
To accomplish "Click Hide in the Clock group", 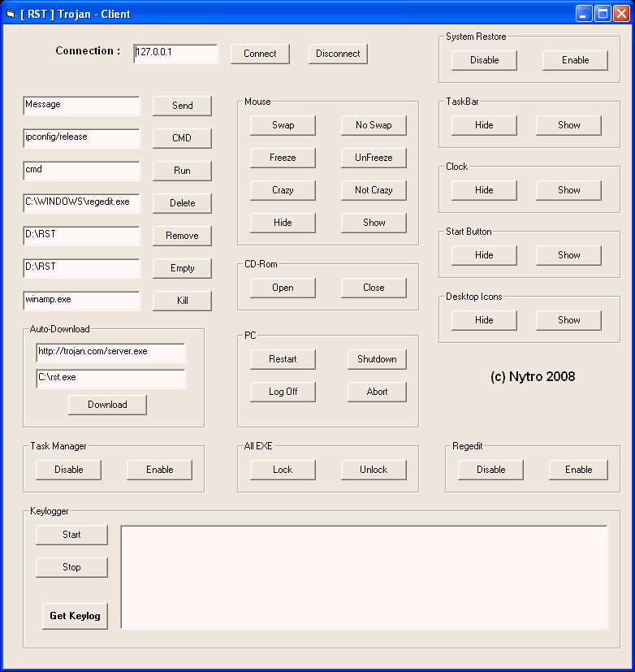I will point(484,190).
